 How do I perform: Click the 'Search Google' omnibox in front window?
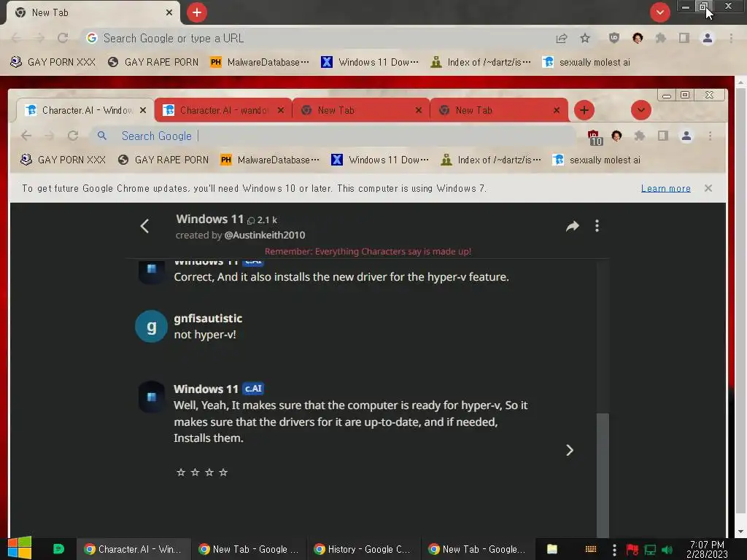pyautogui.click(x=333, y=136)
